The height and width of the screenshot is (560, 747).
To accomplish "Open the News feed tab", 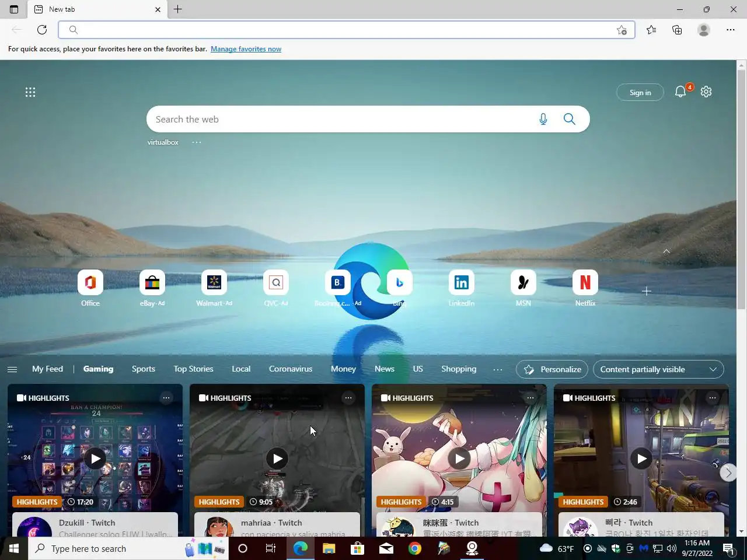I will pos(385,369).
